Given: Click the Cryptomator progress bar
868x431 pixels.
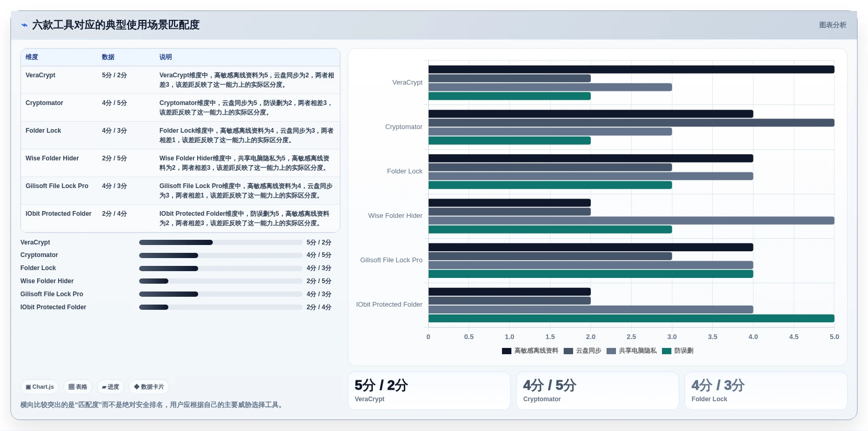Looking at the screenshot, I should pyautogui.click(x=221, y=255).
